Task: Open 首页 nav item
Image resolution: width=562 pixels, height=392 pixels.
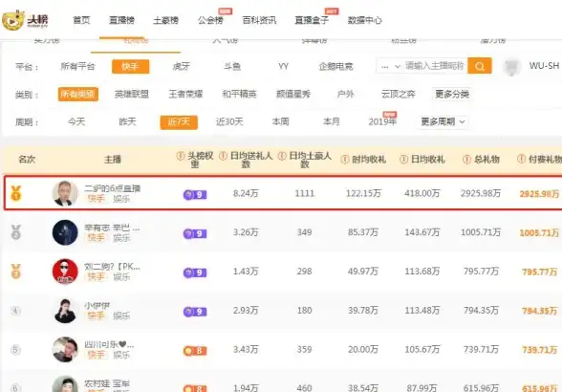Action: [x=81, y=20]
